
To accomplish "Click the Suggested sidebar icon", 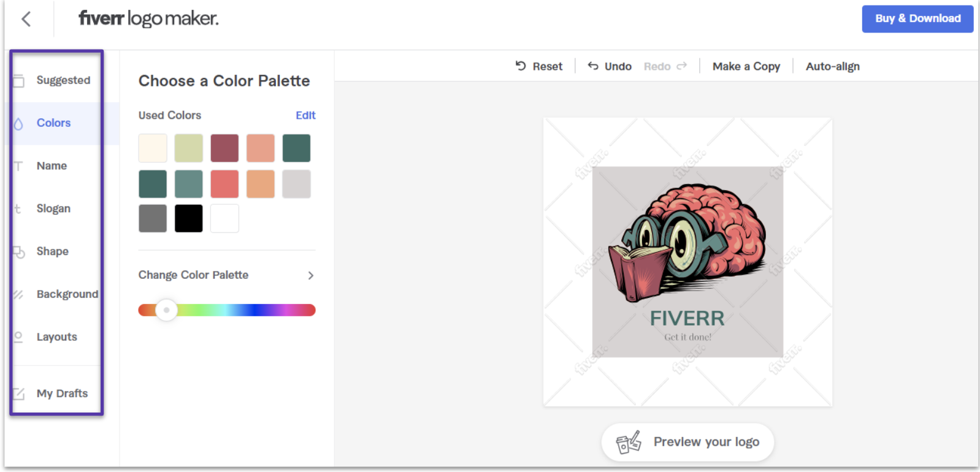I will pyautogui.click(x=18, y=80).
